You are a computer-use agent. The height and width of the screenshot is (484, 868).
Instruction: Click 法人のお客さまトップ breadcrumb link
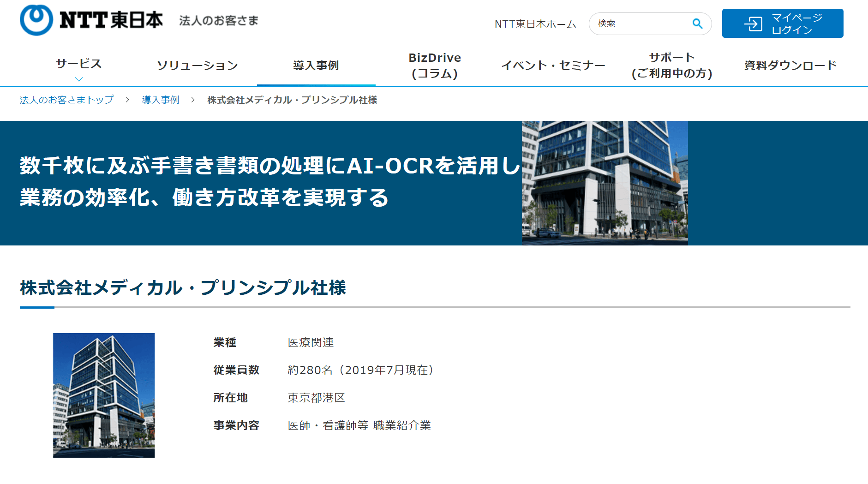(x=66, y=100)
